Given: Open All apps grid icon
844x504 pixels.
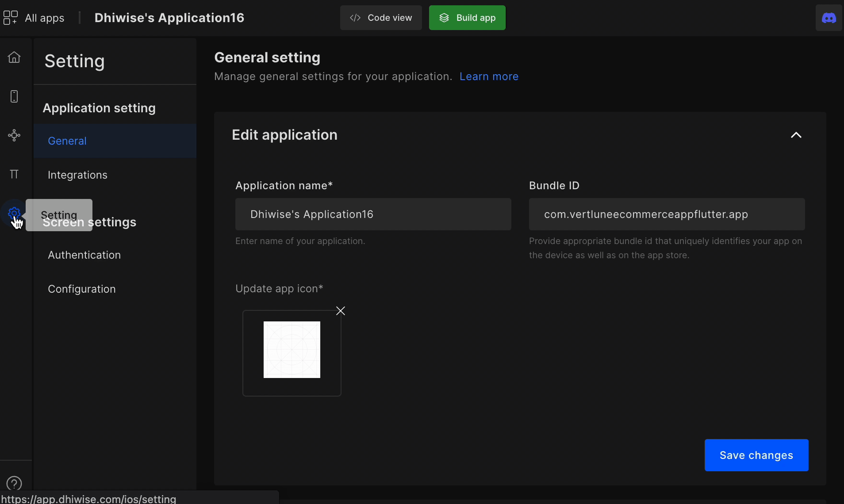Looking at the screenshot, I should [x=10, y=18].
